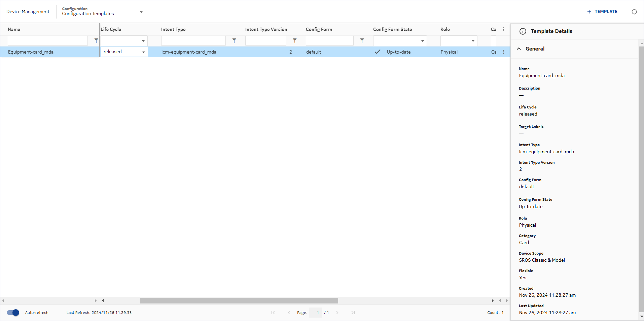The height and width of the screenshot is (321, 644).
Task: Click the add TEMPLATE button
Action: click(x=602, y=12)
